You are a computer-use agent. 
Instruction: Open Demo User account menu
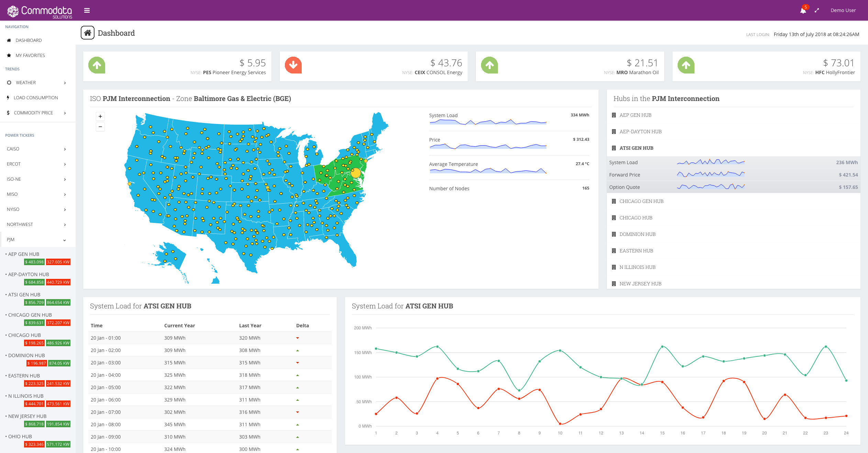[843, 10]
